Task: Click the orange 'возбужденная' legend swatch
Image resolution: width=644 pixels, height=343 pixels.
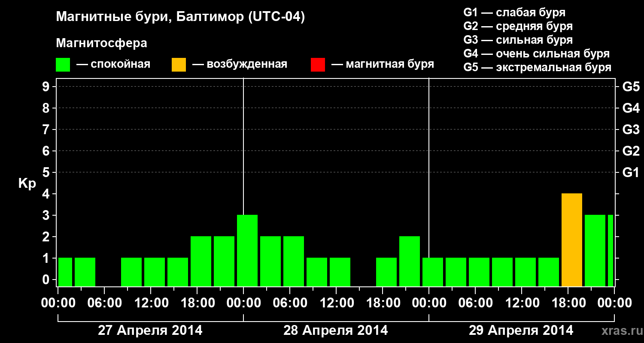Action: (x=179, y=65)
